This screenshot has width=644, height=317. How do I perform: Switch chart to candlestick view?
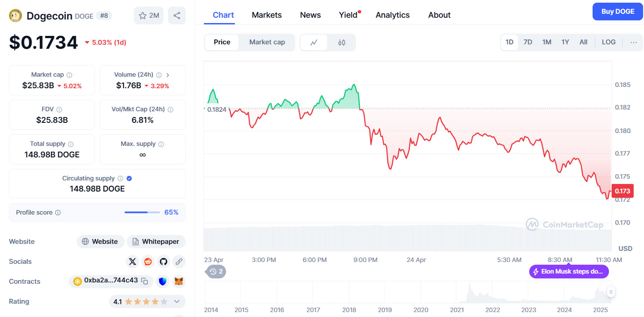pos(342,42)
